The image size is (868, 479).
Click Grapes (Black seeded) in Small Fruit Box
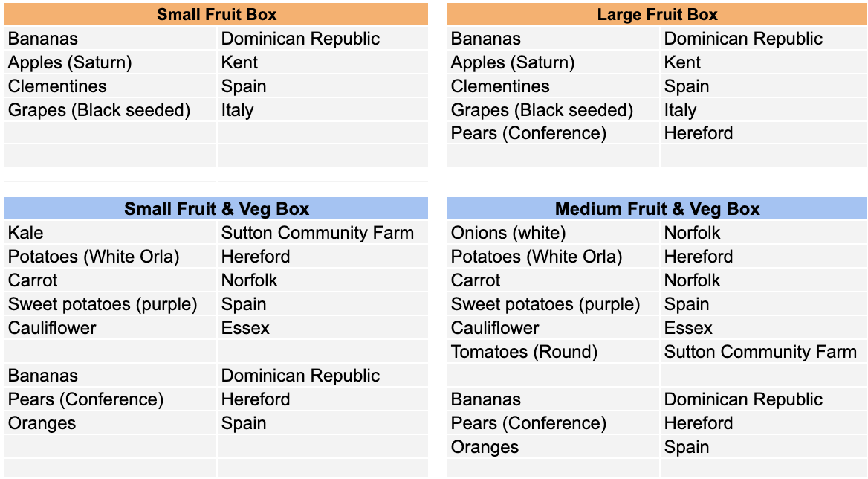pyautogui.click(x=110, y=109)
